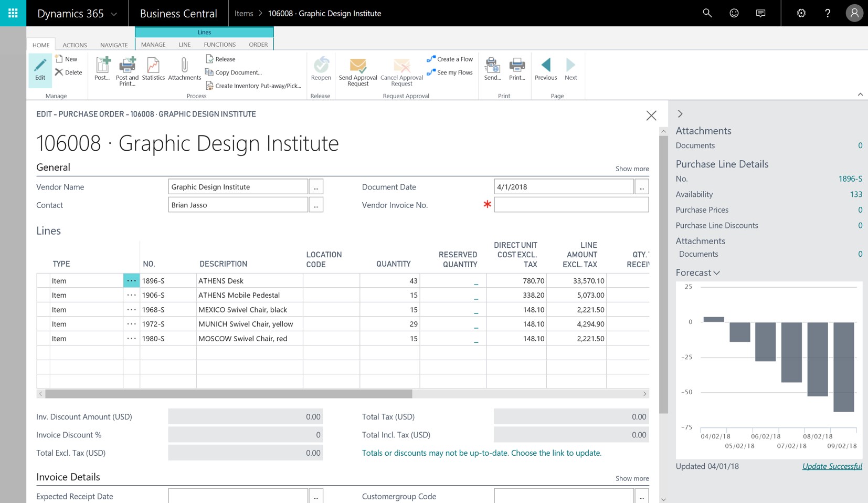Image resolution: width=868 pixels, height=503 pixels.
Task: Open the FUNCTIONS lines tab
Action: coord(219,45)
